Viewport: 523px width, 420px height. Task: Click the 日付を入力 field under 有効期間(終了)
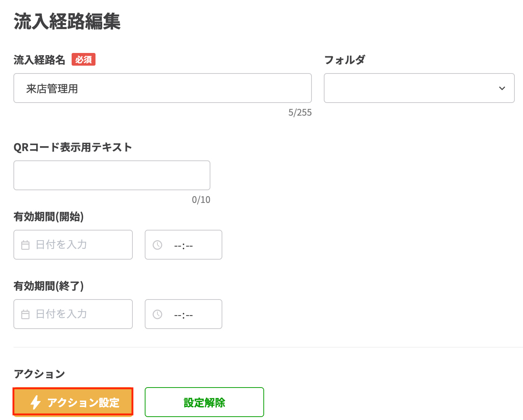pos(73,314)
